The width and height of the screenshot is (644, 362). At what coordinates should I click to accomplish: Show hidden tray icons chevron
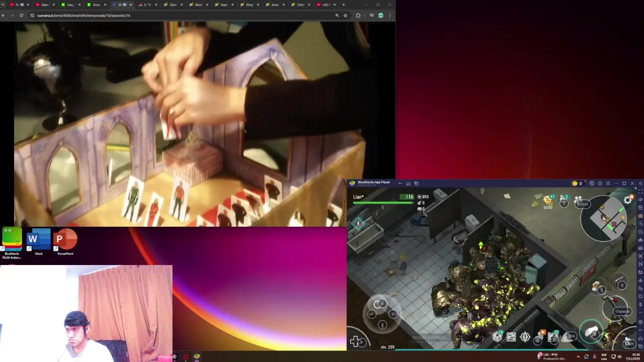coord(578,356)
